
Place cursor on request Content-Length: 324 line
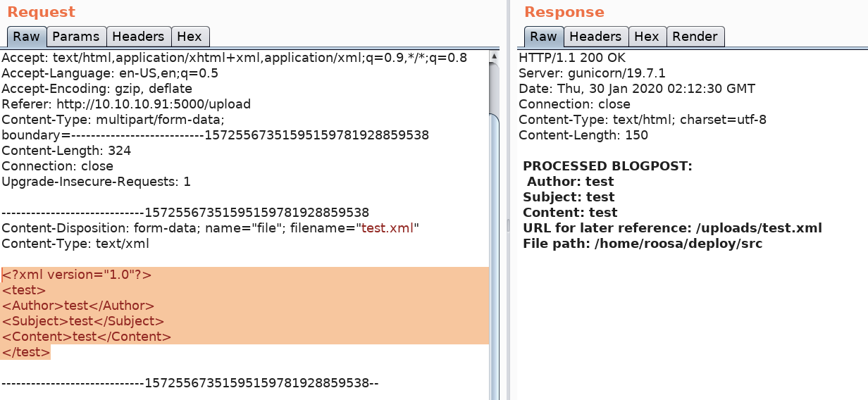(66, 151)
